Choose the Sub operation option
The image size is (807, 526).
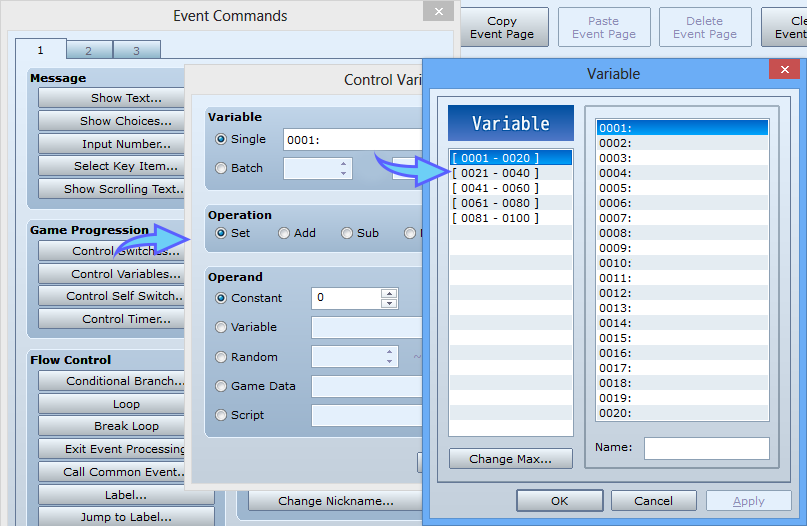click(347, 233)
